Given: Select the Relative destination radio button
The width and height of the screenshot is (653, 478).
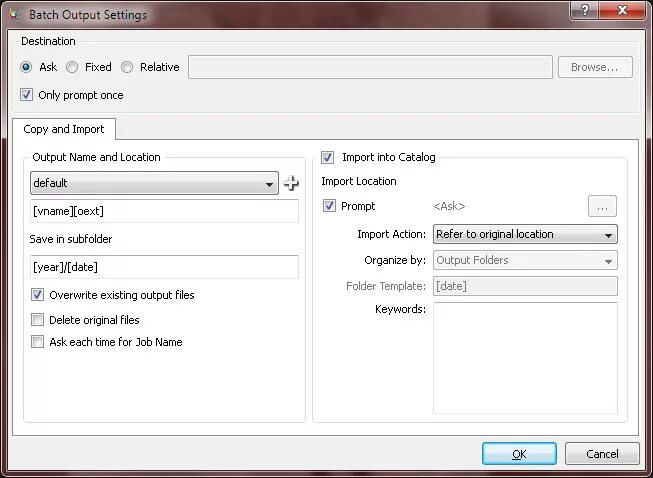Looking at the screenshot, I should [127, 67].
